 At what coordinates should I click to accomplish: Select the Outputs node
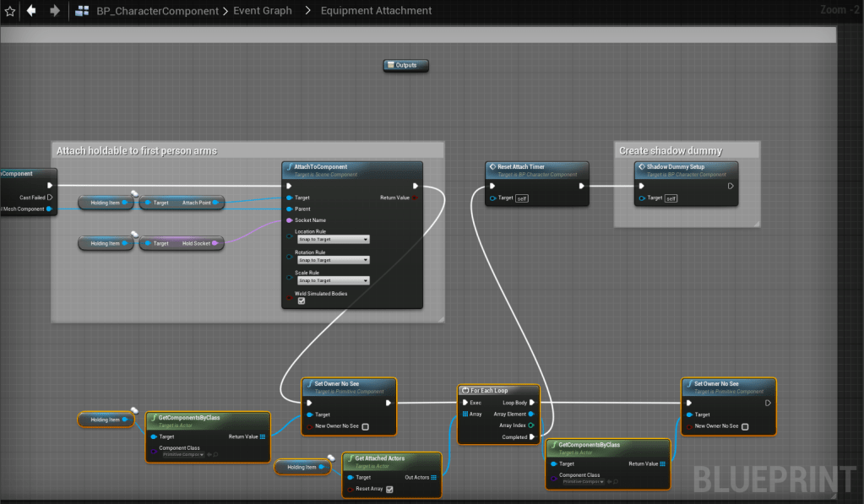[x=405, y=65]
